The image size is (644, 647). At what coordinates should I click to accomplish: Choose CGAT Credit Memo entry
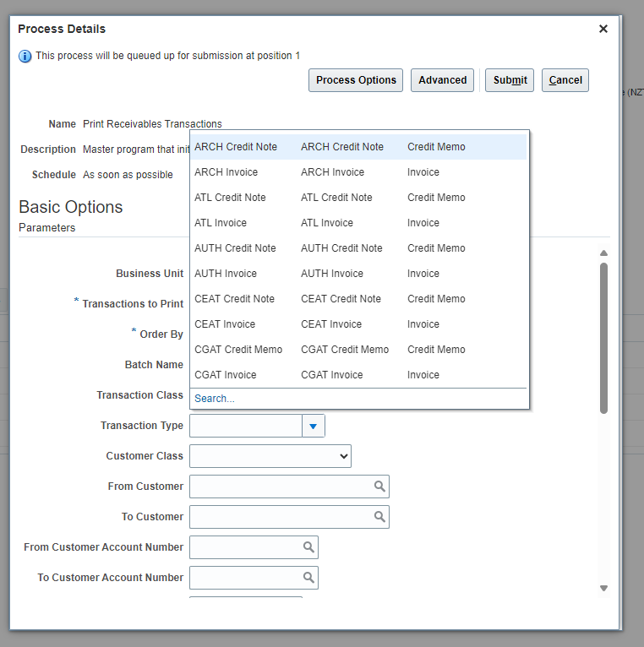tap(358, 350)
